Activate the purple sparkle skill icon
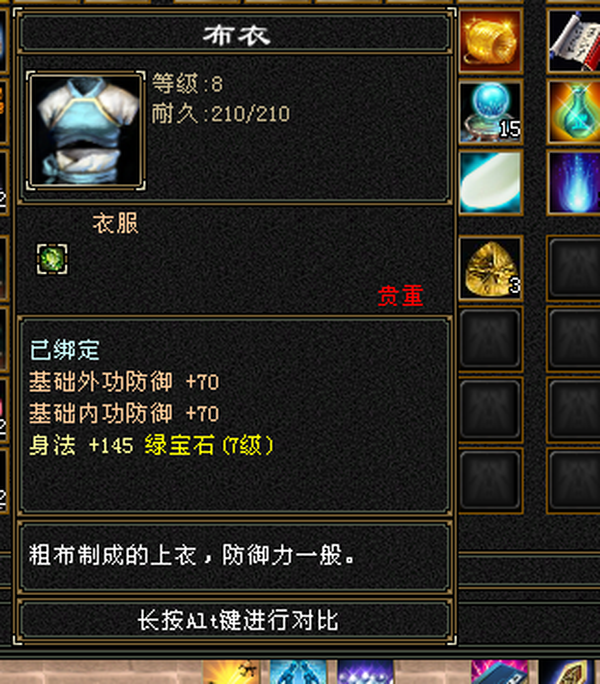This screenshot has height=684, width=600. (x=366, y=672)
